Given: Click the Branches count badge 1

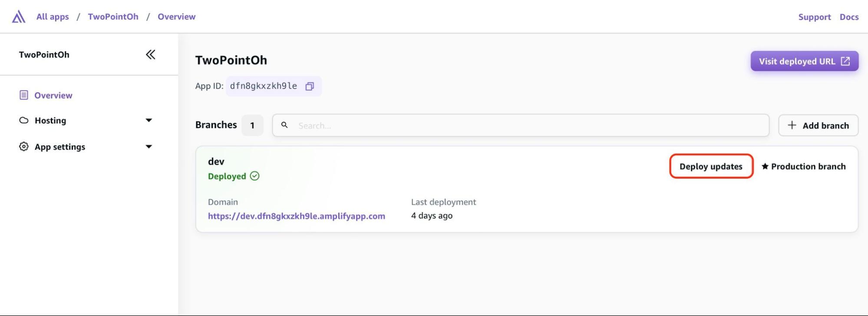Looking at the screenshot, I should click(x=252, y=125).
